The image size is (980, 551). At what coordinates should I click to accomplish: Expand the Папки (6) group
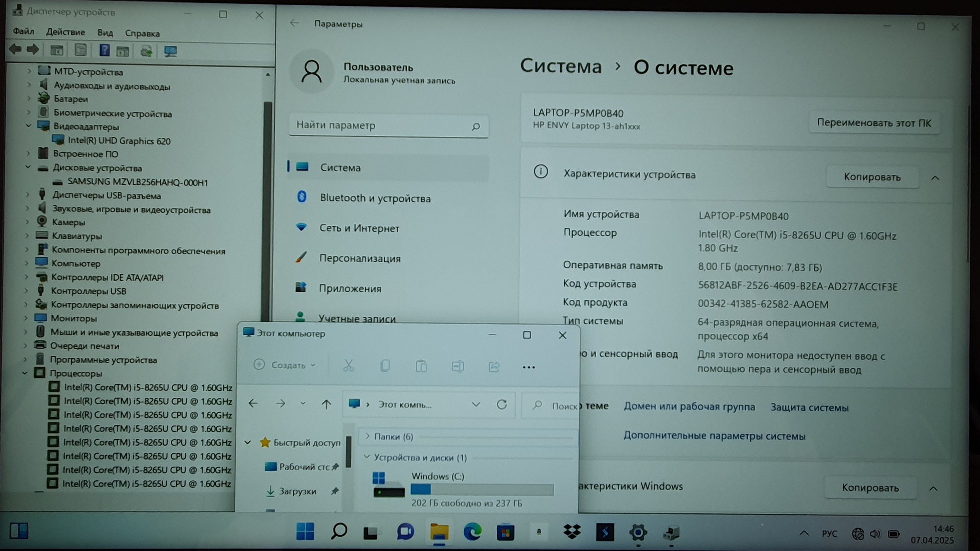tap(367, 436)
